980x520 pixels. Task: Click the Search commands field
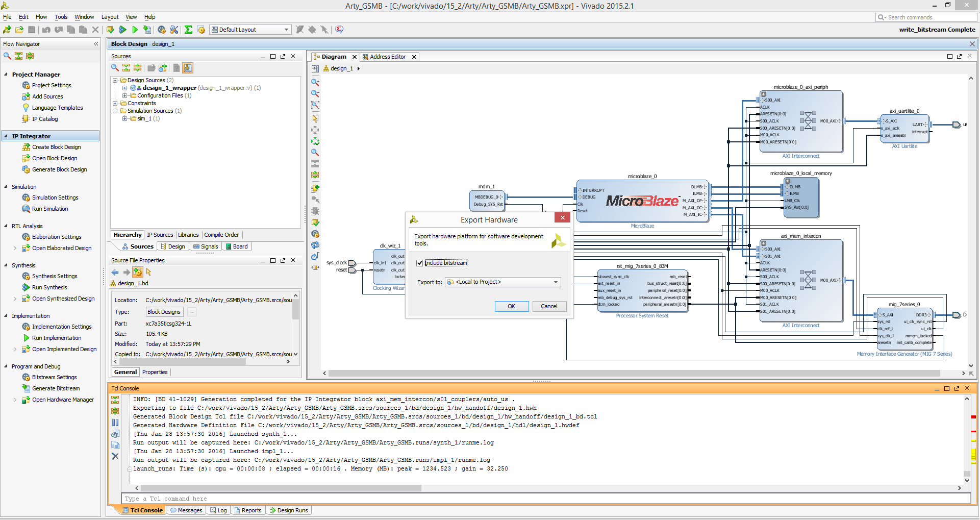(926, 17)
